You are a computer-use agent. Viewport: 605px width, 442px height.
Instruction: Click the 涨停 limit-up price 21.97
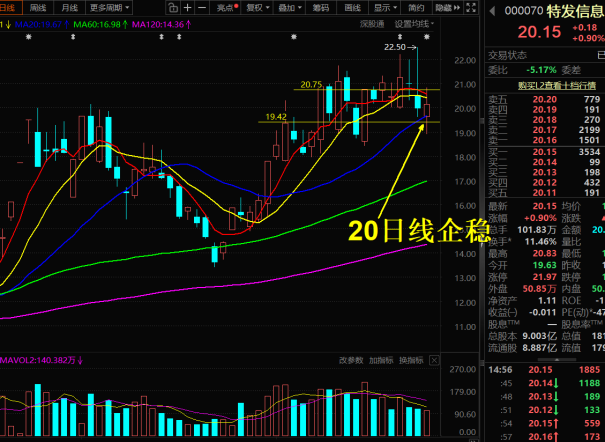[x=544, y=277]
